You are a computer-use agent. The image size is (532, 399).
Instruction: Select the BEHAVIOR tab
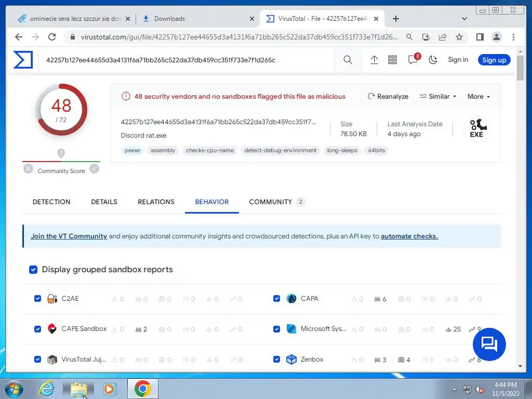[212, 202]
